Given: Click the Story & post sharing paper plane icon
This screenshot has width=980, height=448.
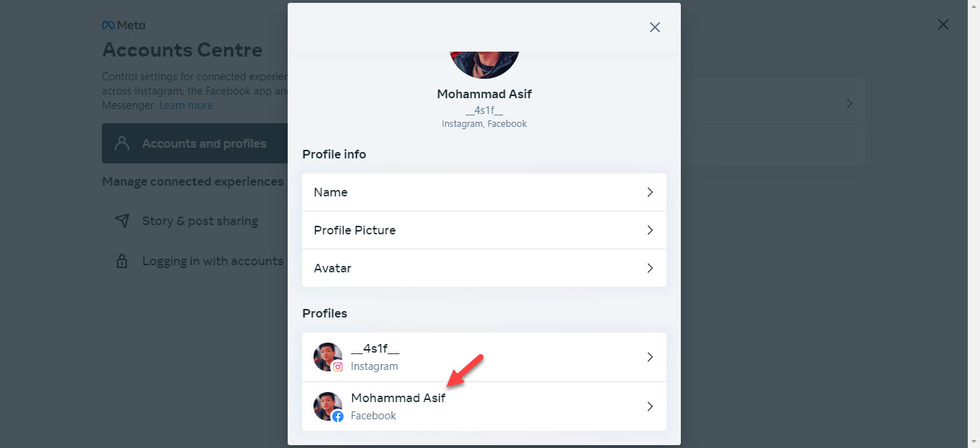Looking at the screenshot, I should pos(122,221).
